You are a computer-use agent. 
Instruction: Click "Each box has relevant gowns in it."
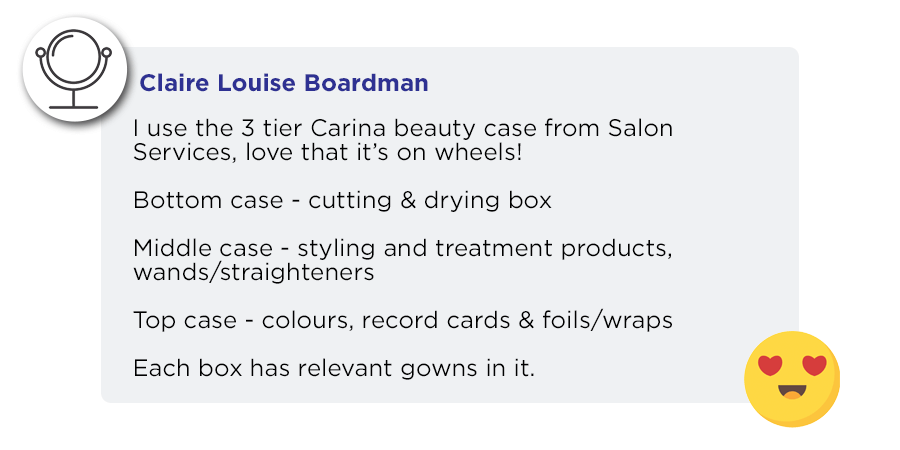334,368
